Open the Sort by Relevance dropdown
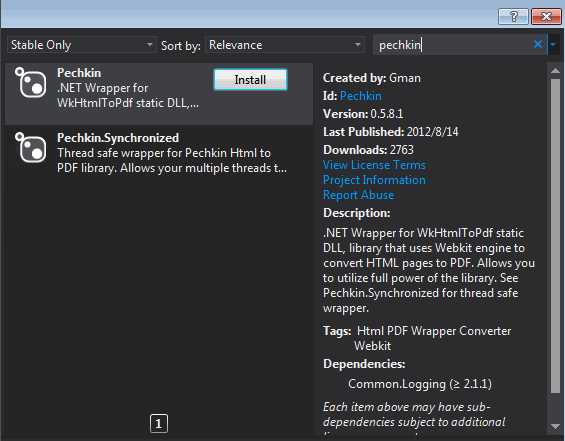 coord(285,45)
